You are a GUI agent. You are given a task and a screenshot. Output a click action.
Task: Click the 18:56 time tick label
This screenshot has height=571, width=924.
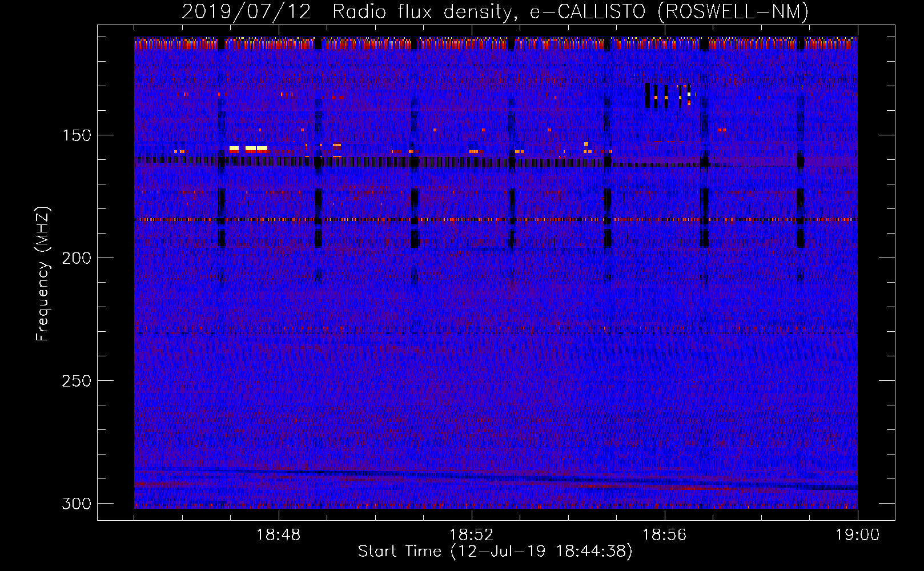(665, 535)
